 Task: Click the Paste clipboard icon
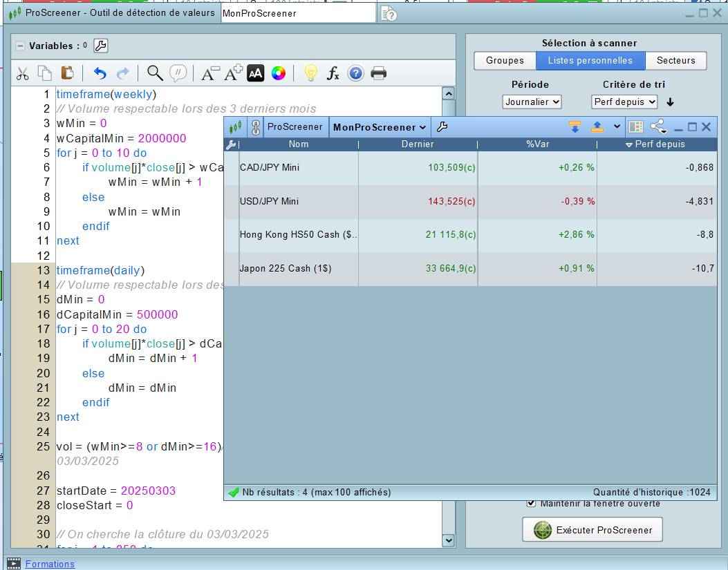point(67,73)
